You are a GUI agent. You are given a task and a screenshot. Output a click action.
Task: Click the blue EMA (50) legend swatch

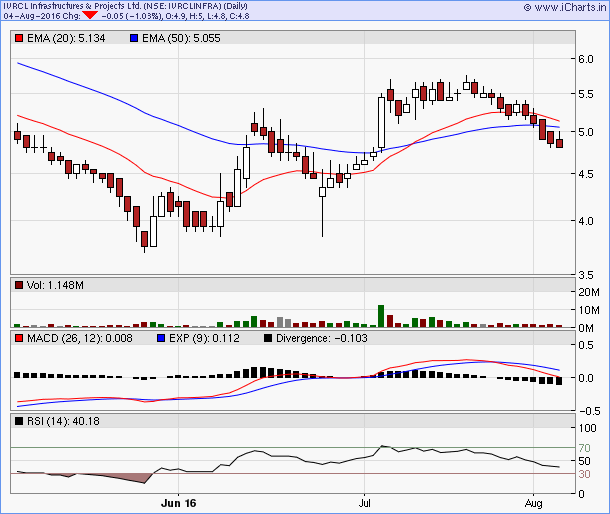click(134, 38)
